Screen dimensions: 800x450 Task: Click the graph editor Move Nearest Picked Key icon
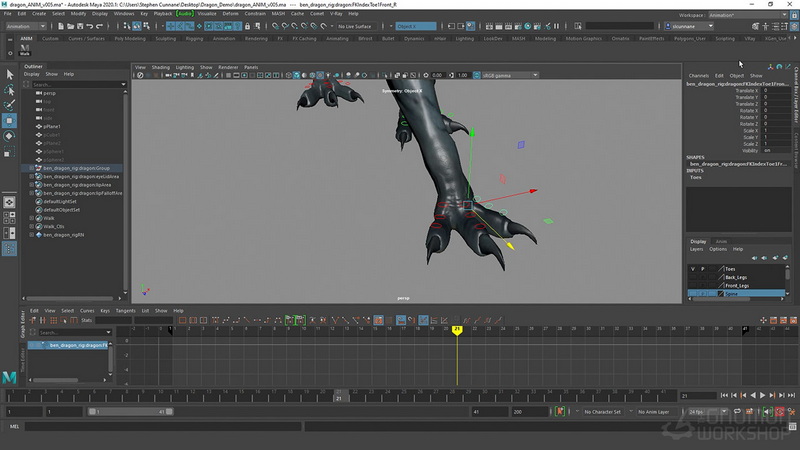pos(33,320)
